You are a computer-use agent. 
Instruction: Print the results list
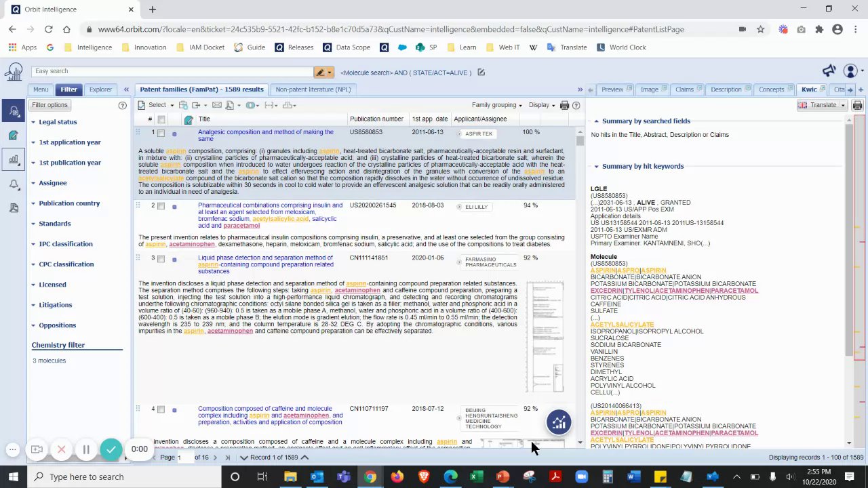(x=564, y=105)
